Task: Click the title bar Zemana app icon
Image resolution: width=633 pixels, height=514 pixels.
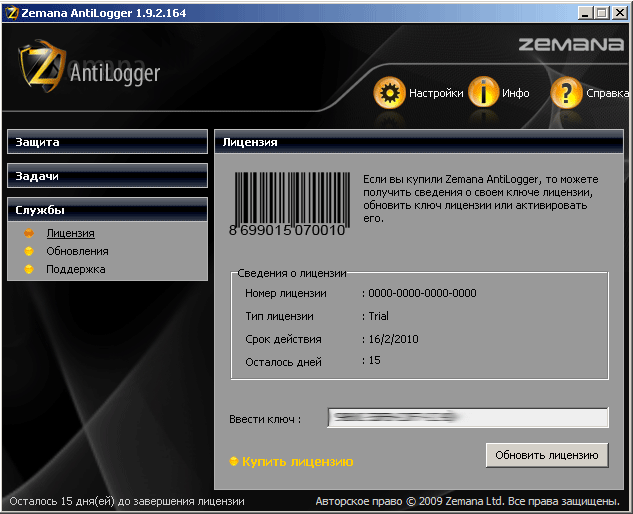Action: click(x=12, y=13)
